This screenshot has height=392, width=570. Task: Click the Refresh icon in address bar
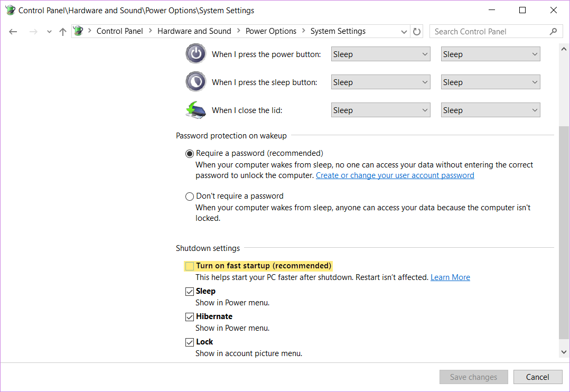pos(417,32)
